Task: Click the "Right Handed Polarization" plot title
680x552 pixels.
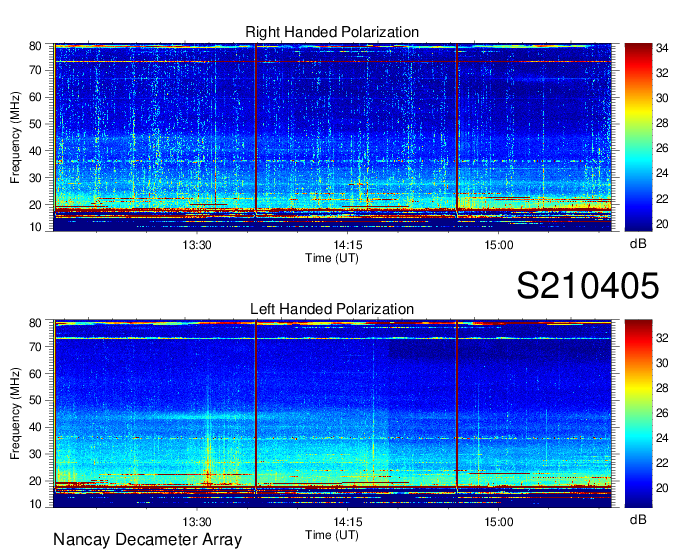Action: [332, 32]
